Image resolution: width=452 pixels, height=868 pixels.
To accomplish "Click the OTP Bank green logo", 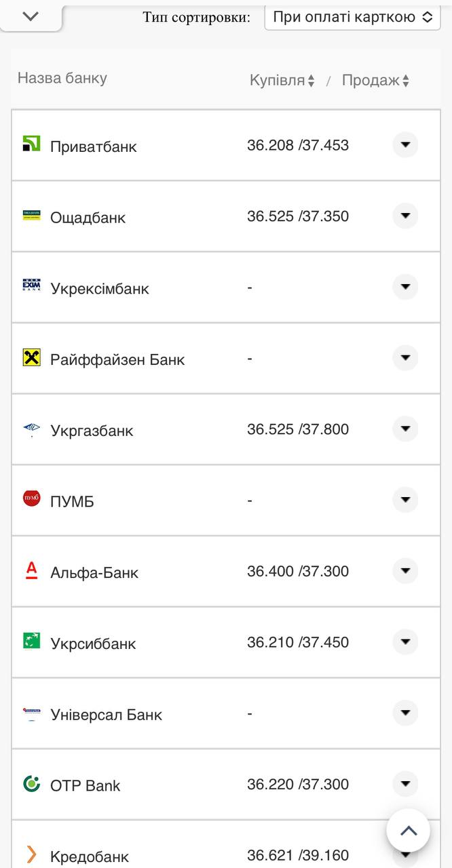I will pyautogui.click(x=32, y=784).
